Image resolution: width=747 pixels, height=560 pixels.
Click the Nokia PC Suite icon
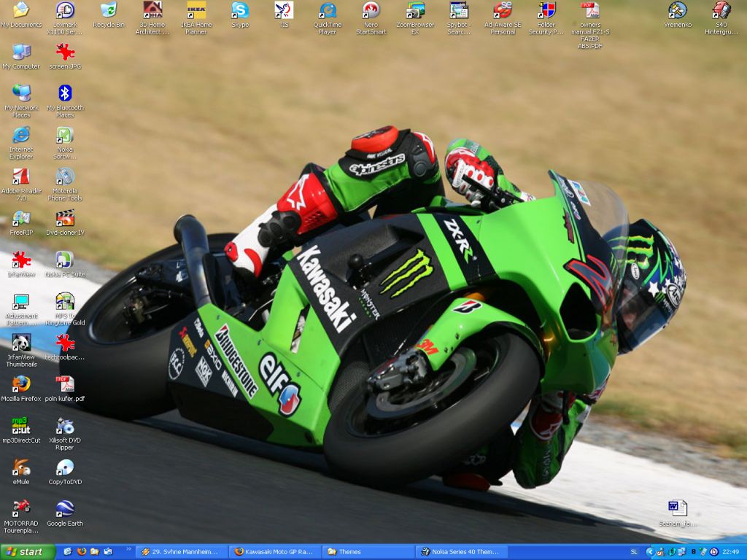65,264
